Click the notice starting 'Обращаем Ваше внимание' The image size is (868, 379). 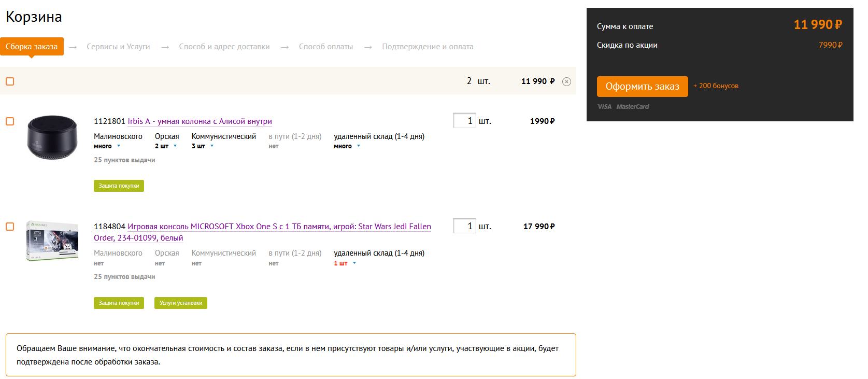291,355
